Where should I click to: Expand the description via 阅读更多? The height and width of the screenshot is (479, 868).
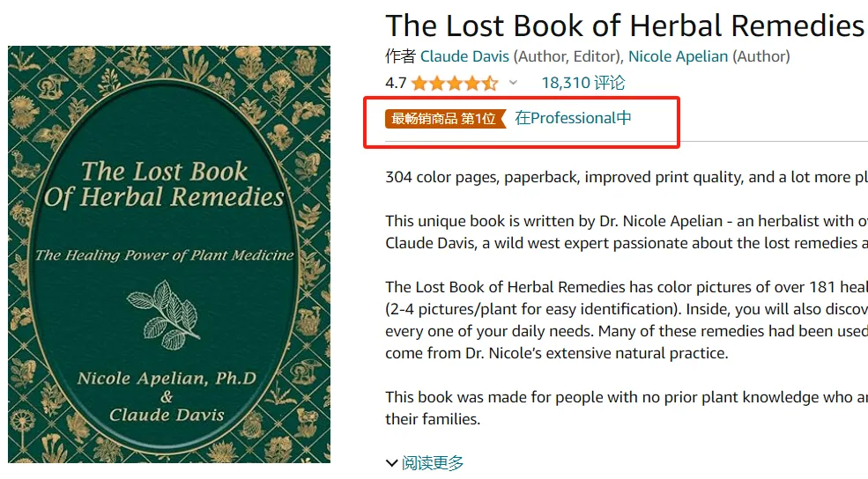tap(433, 462)
